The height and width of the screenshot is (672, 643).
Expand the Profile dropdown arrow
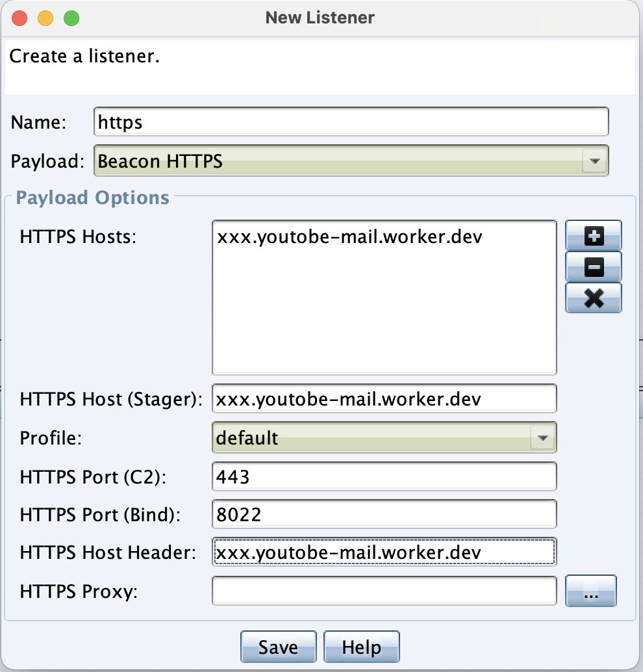pyautogui.click(x=542, y=438)
